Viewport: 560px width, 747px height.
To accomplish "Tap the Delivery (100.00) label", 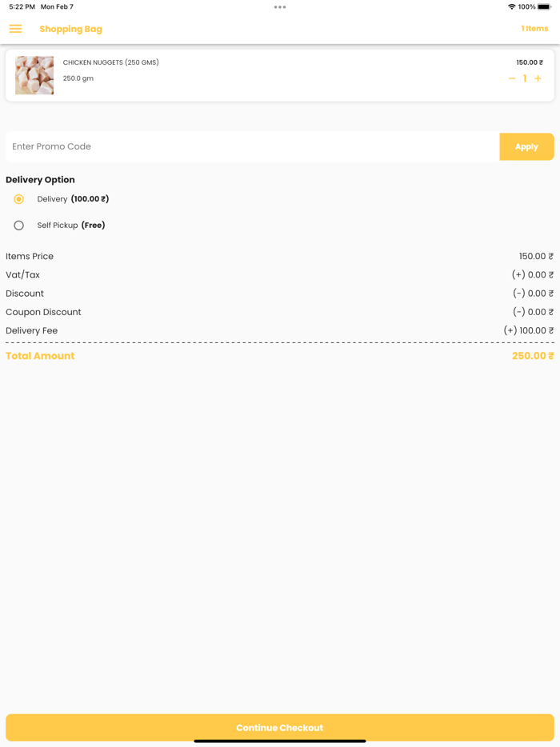I will click(73, 199).
